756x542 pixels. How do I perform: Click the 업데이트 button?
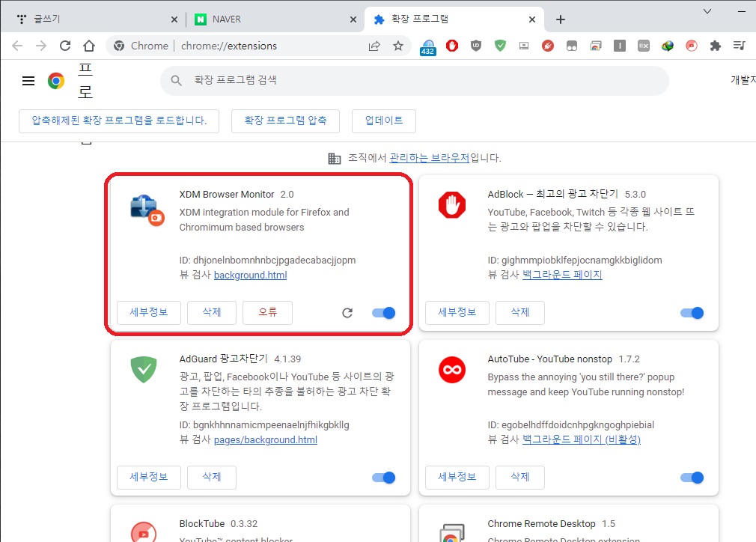(x=384, y=121)
